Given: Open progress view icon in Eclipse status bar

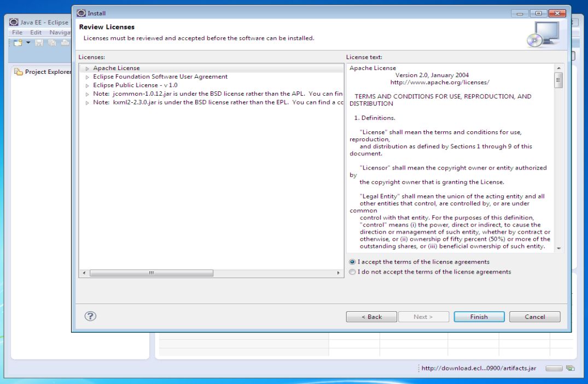Looking at the screenshot, I should [570, 368].
